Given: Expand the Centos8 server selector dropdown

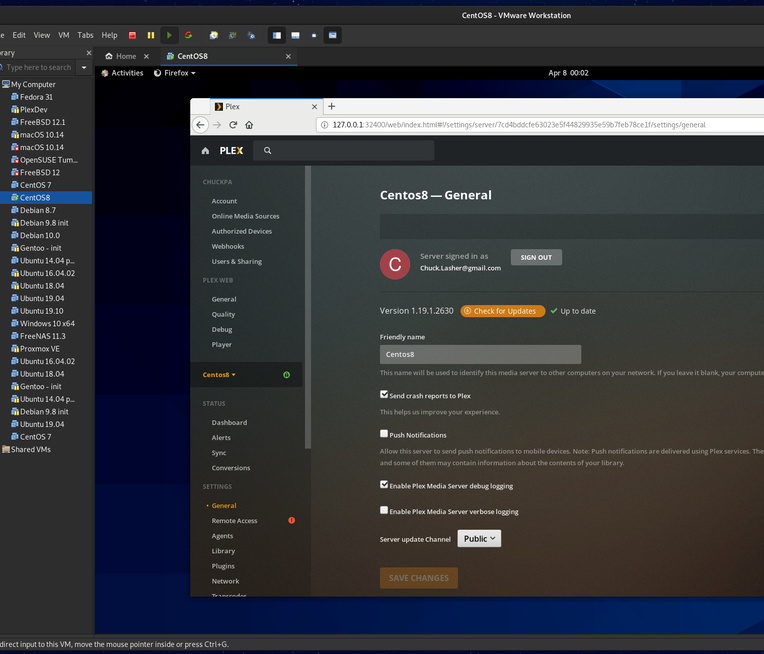Looking at the screenshot, I should click(x=219, y=375).
